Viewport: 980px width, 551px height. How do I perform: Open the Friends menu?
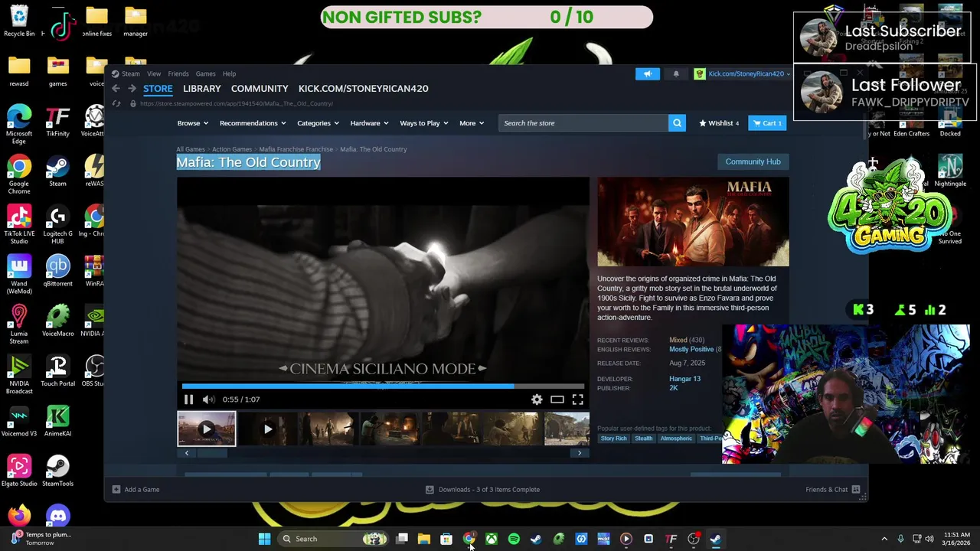pos(178,74)
